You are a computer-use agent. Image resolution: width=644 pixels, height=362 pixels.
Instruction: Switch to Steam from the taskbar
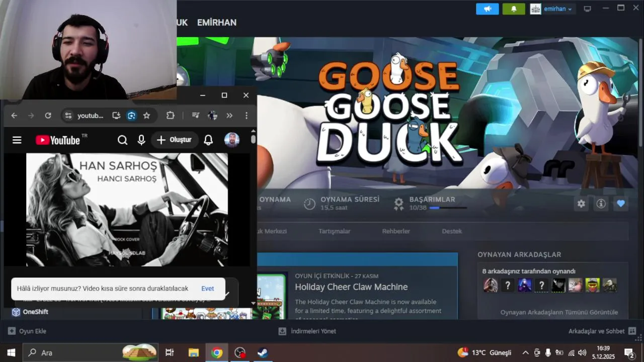pyautogui.click(x=263, y=352)
